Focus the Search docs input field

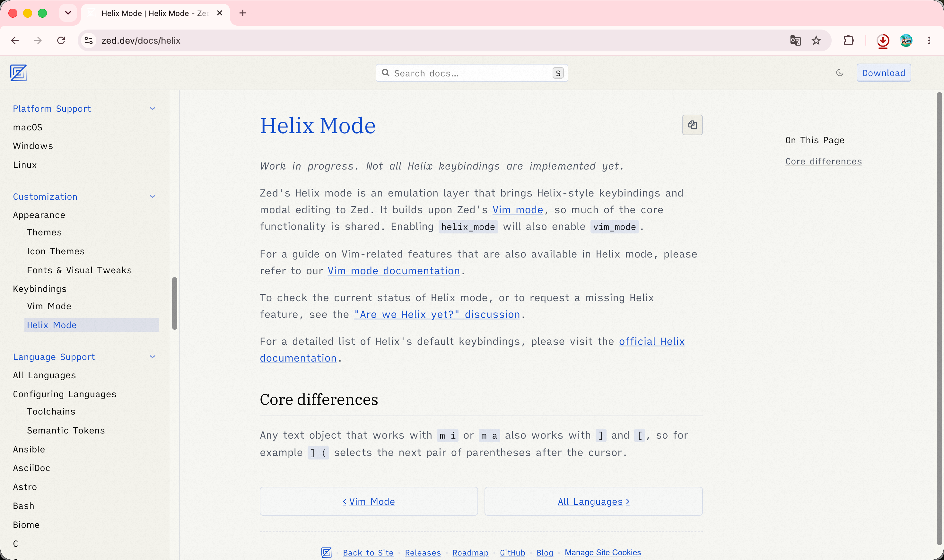[472, 73]
